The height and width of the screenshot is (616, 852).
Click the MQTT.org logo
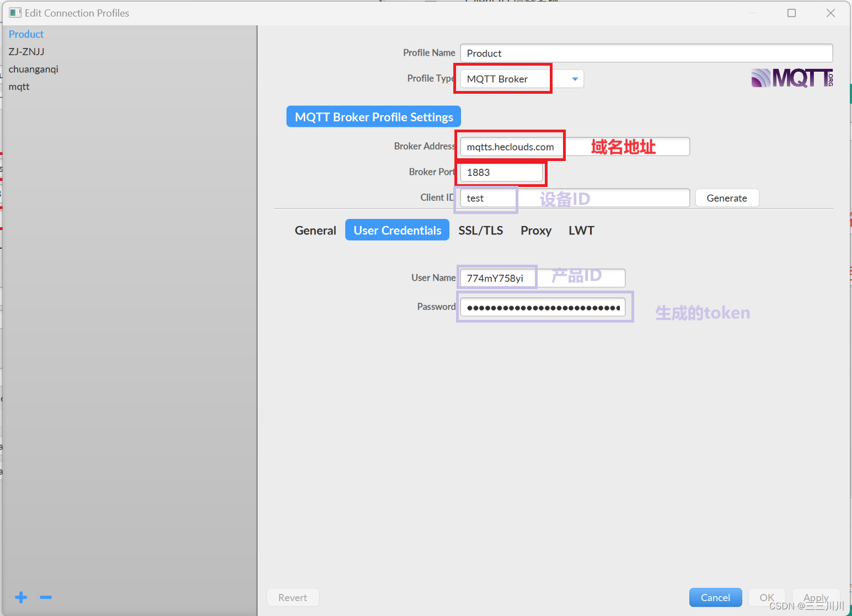(791, 78)
